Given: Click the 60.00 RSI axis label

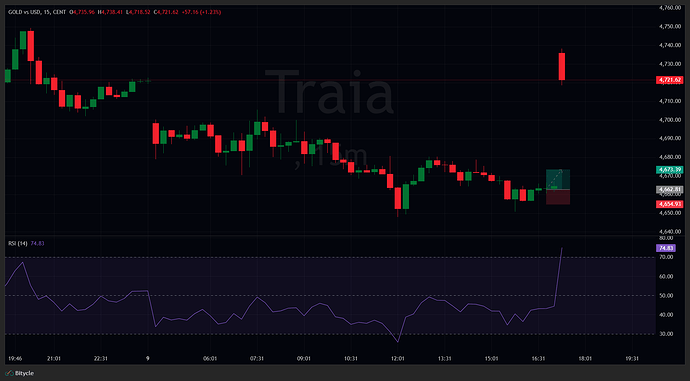Looking at the screenshot, I should tap(667, 276).
